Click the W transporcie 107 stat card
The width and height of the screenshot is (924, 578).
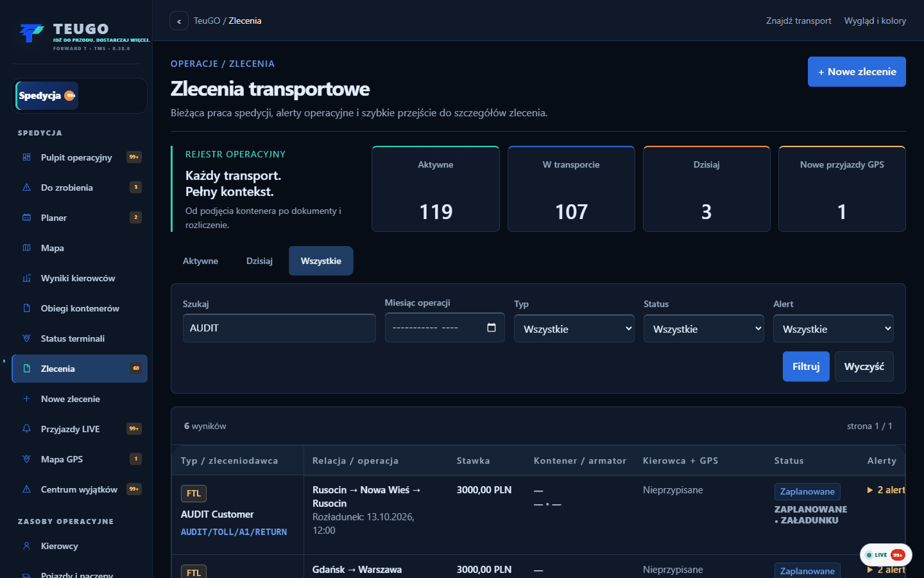[571, 189]
